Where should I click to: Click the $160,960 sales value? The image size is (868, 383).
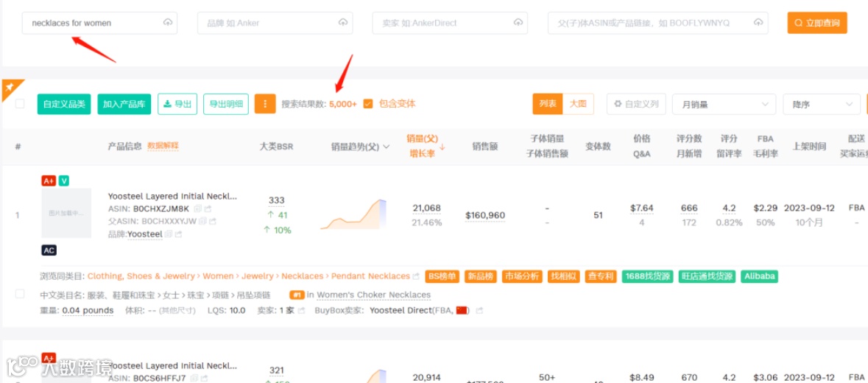485,215
